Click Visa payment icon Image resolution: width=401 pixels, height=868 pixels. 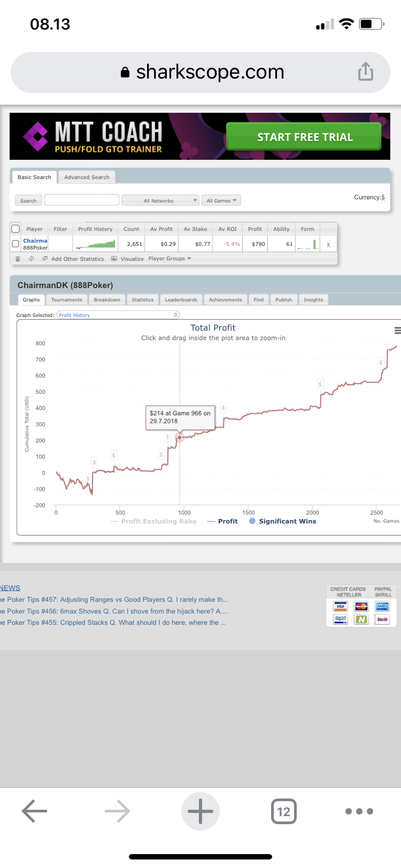341,607
